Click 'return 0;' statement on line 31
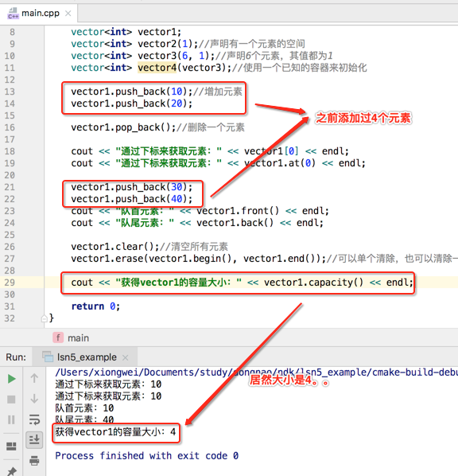The height and width of the screenshot is (476, 458). 95,306
